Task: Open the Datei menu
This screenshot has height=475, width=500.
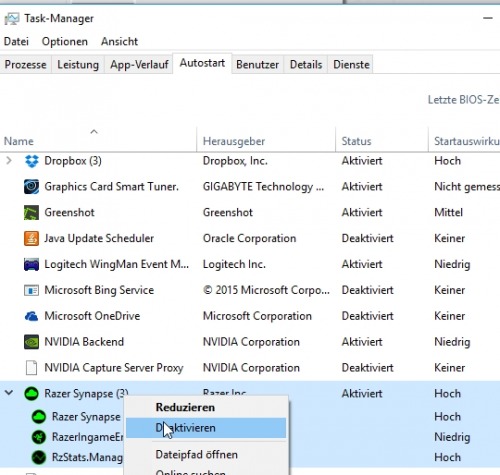Action: pyautogui.click(x=16, y=42)
